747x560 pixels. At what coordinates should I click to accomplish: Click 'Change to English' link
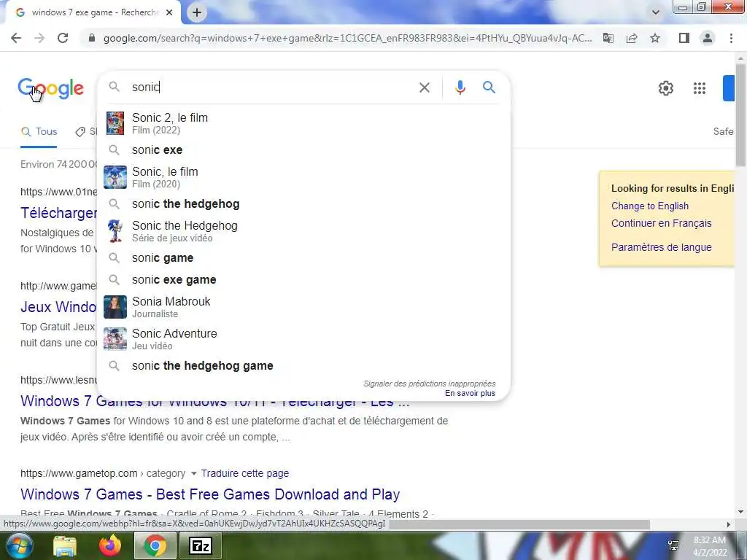[x=650, y=206]
